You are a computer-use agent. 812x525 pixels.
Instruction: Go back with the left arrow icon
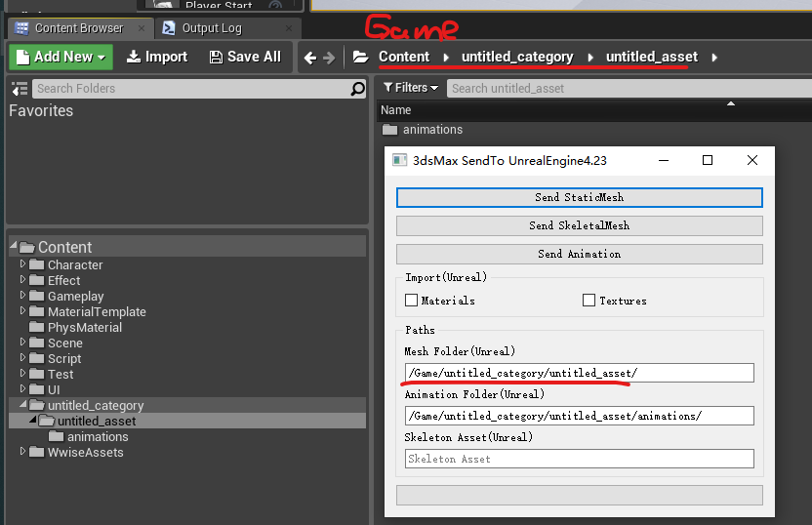click(309, 58)
